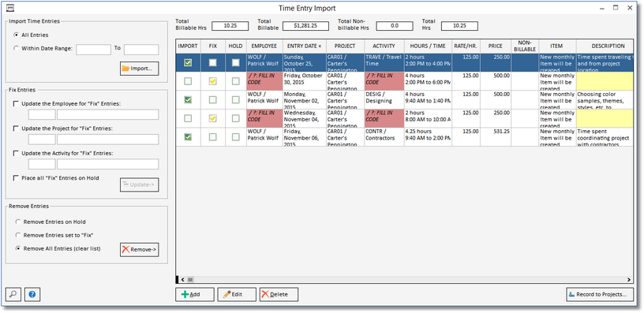This screenshot has width=644, height=313.
Task: Enable Update the Activity for Fix Entries
Action: (x=16, y=153)
